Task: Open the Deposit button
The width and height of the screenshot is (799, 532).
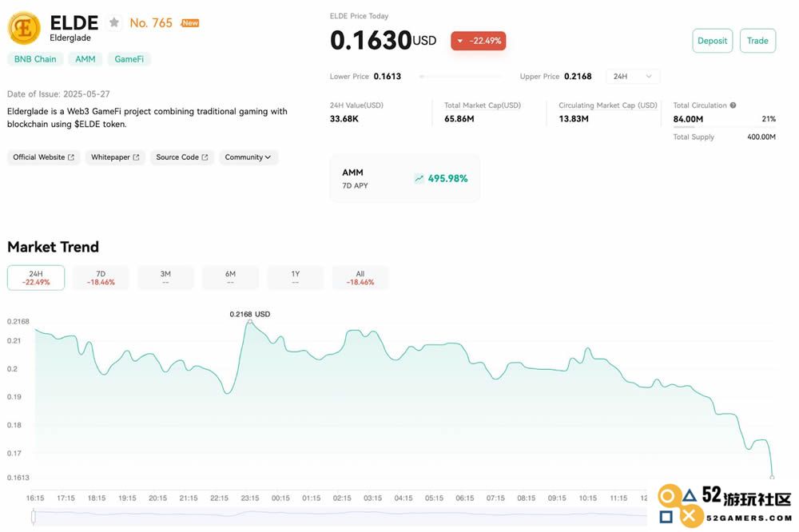Action: [x=712, y=41]
